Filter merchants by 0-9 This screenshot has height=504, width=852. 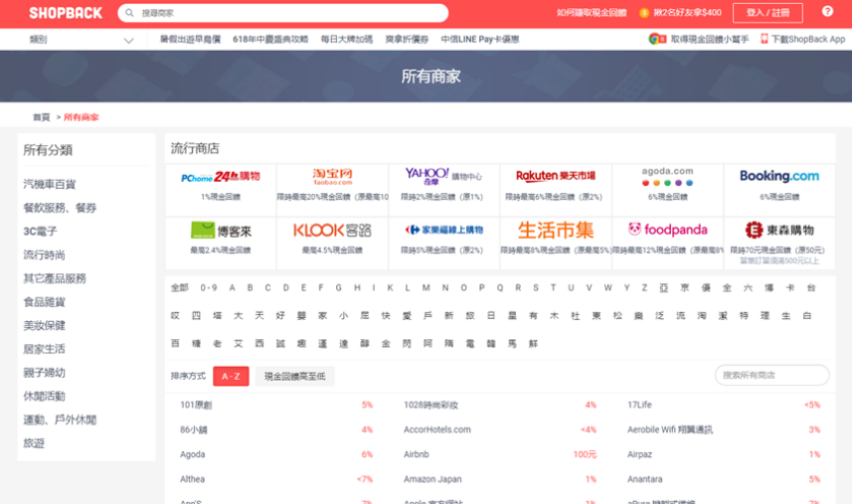(209, 288)
